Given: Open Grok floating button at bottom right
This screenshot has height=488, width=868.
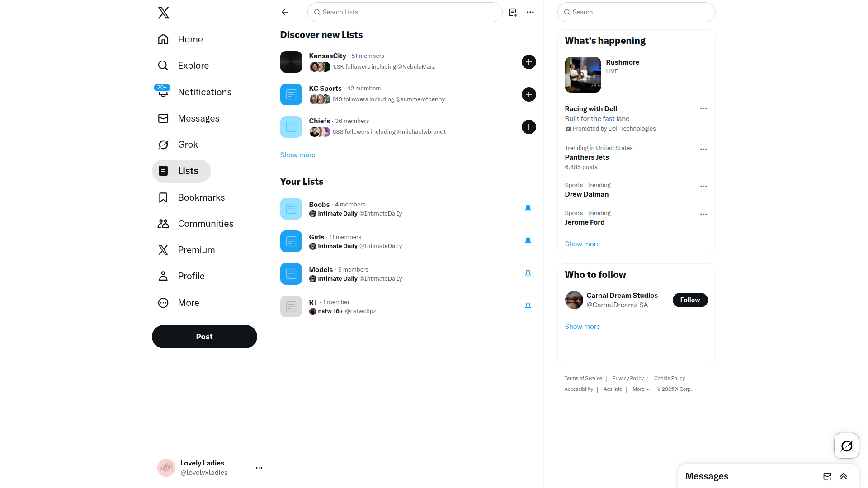Looking at the screenshot, I should point(846,446).
